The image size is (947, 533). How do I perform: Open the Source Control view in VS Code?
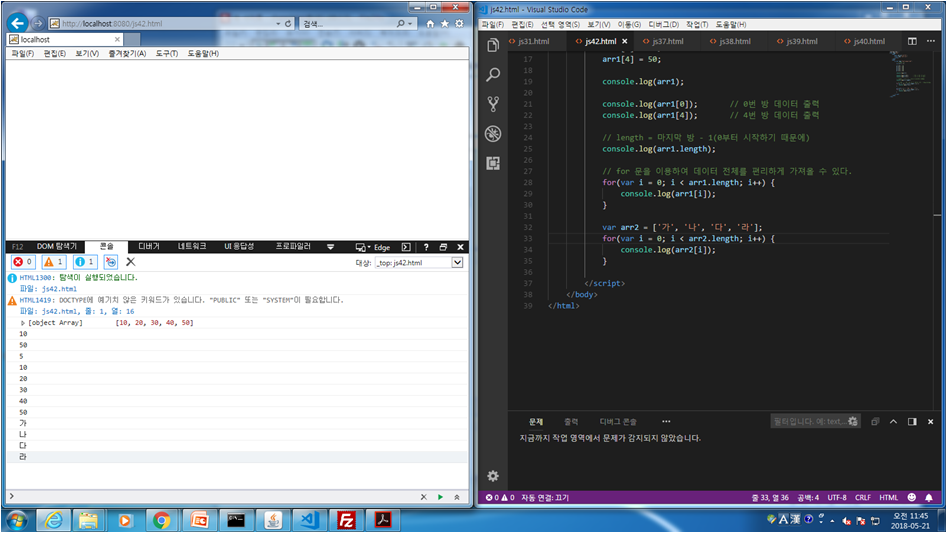[x=493, y=104]
